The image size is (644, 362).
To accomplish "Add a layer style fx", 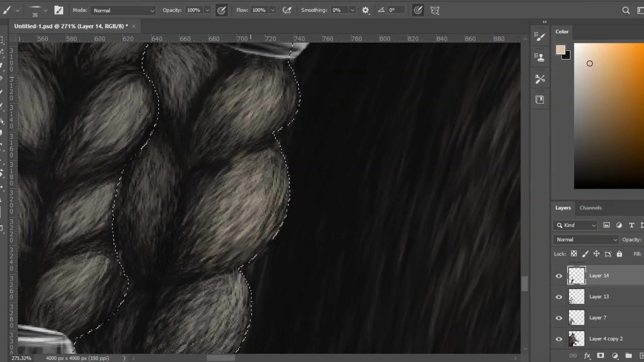I will pyautogui.click(x=587, y=356).
